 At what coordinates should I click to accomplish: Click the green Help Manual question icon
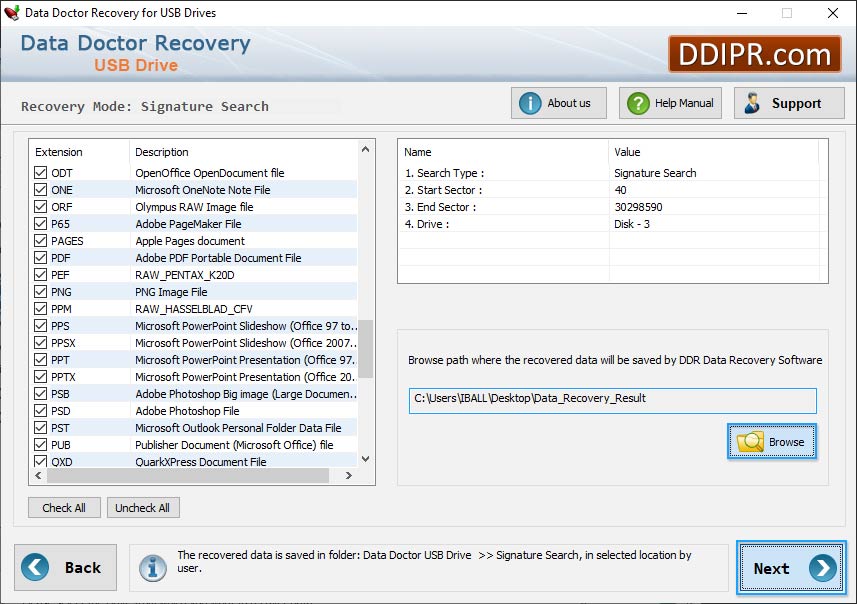[638, 103]
